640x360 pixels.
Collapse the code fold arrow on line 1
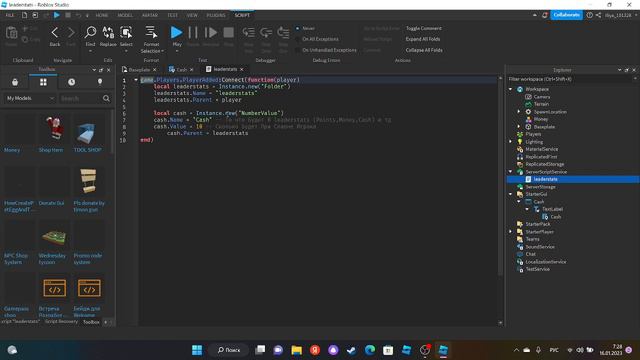pyautogui.click(x=136, y=80)
